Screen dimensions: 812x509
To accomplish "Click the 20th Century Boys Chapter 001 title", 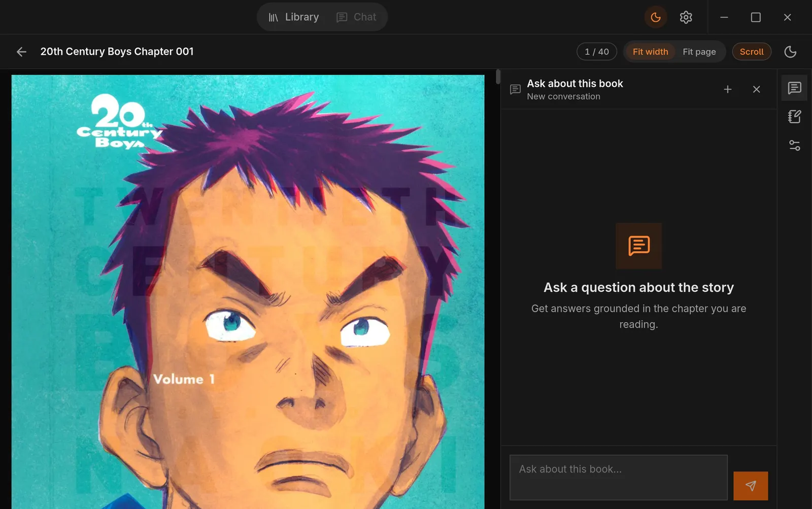I will click(x=117, y=52).
